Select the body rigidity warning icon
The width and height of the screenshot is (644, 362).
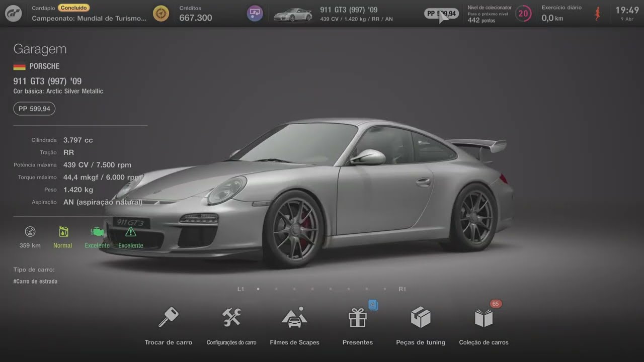tap(131, 232)
